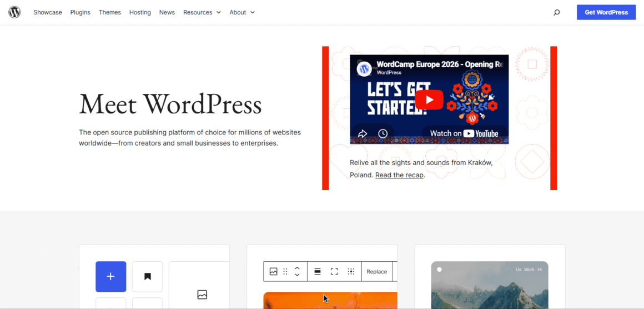
Task: Open the Hosting menu item
Action: (x=140, y=12)
